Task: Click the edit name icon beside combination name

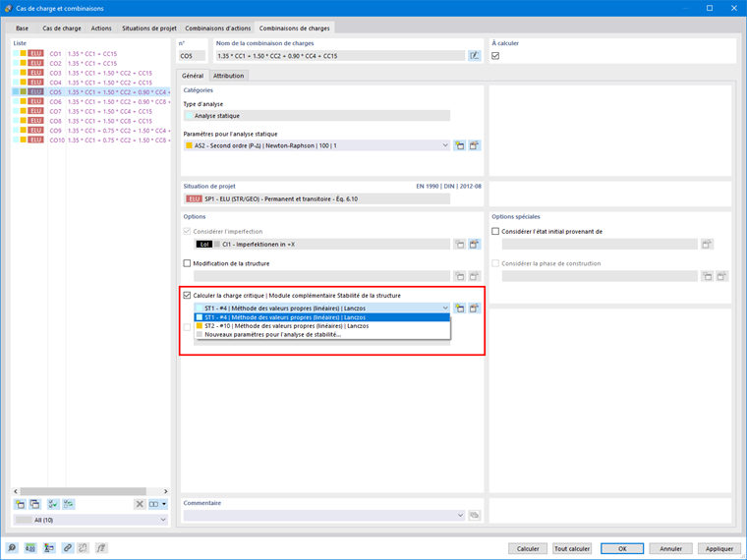Action: [x=474, y=56]
